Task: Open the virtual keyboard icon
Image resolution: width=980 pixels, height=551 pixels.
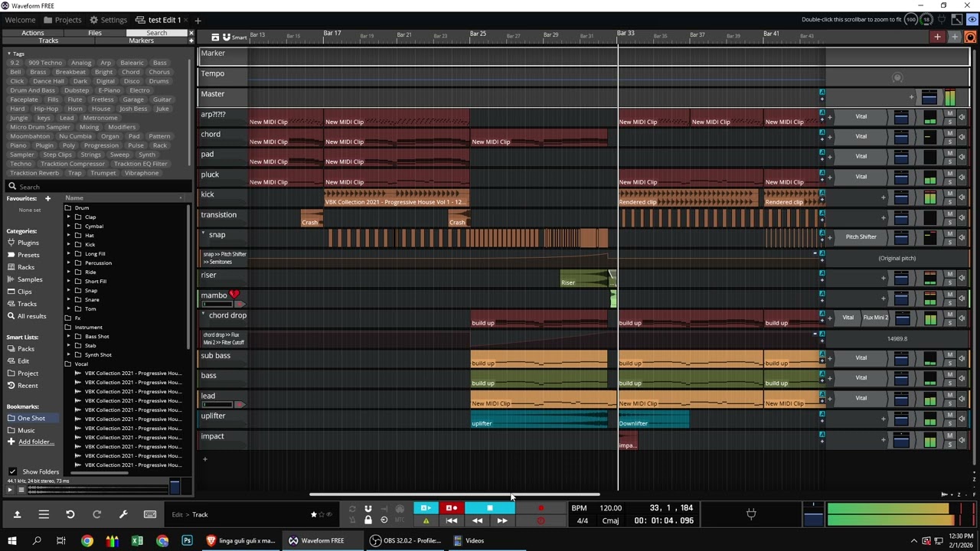Action: tap(150, 514)
